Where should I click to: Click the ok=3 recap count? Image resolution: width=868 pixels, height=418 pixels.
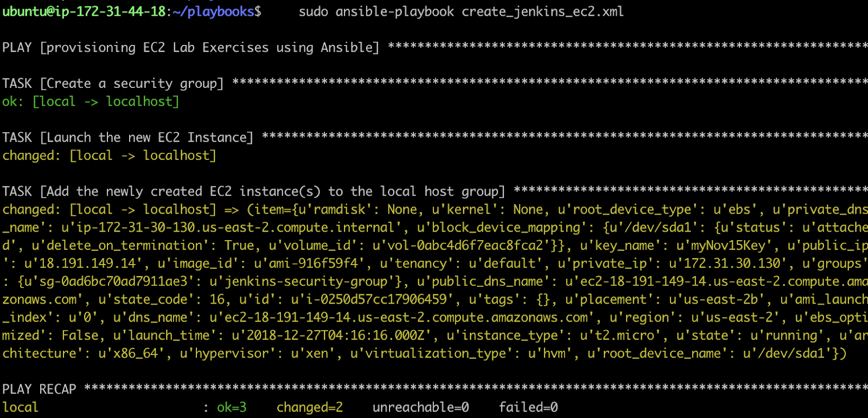pos(232,407)
